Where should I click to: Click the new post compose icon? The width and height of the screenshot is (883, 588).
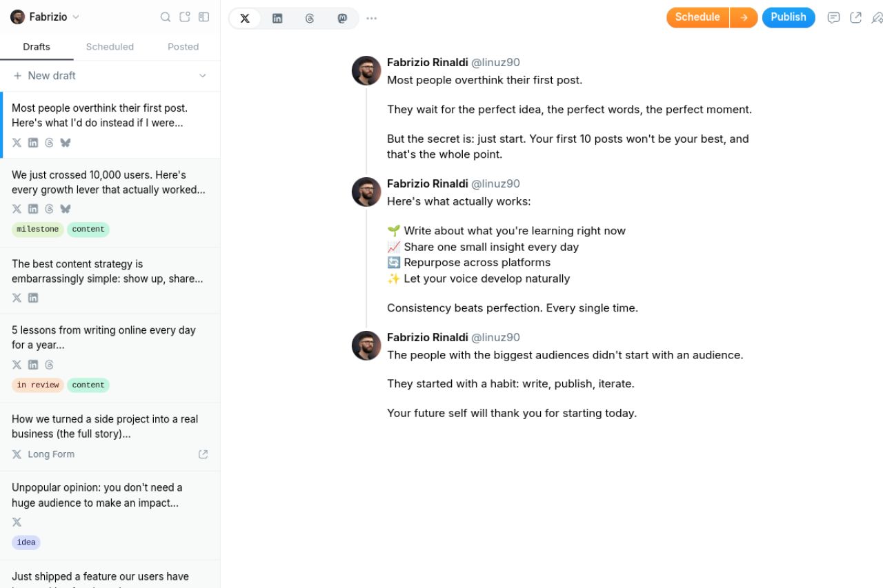click(x=185, y=17)
